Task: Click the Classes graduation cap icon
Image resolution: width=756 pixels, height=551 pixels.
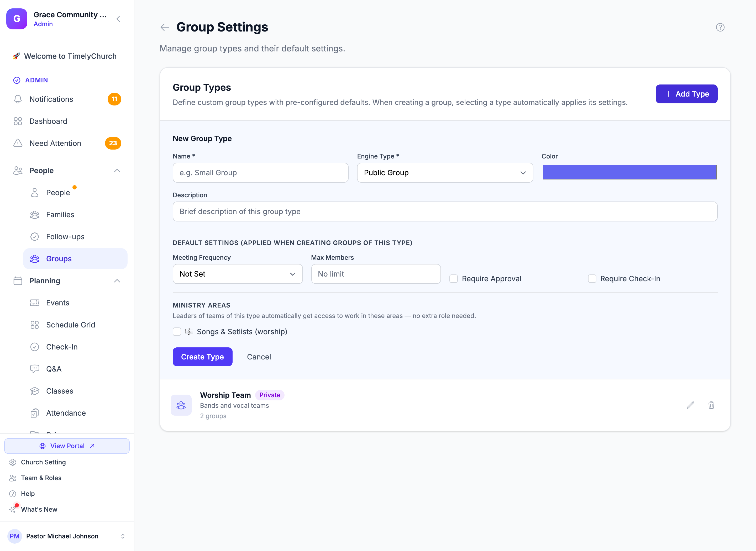Action: click(35, 391)
